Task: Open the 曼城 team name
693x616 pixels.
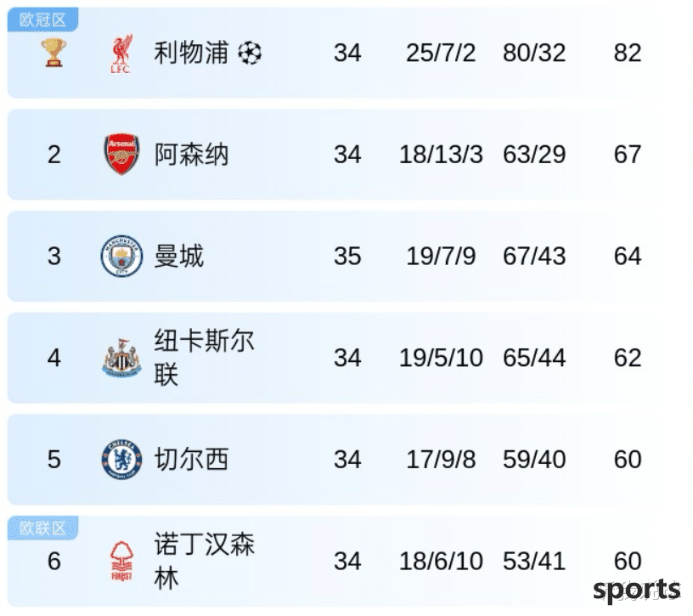Action: pyautogui.click(x=178, y=256)
